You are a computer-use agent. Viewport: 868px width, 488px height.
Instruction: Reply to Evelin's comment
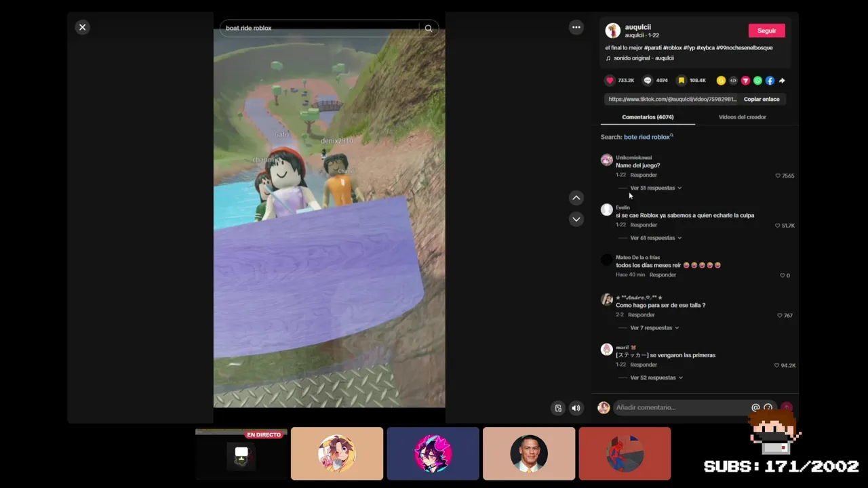coord(644,225)
